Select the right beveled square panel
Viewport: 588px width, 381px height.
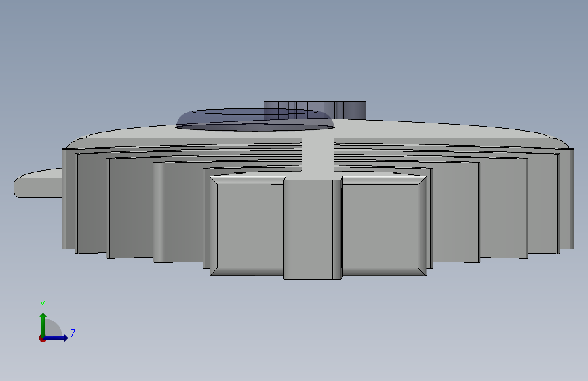[x=384, y=226]
